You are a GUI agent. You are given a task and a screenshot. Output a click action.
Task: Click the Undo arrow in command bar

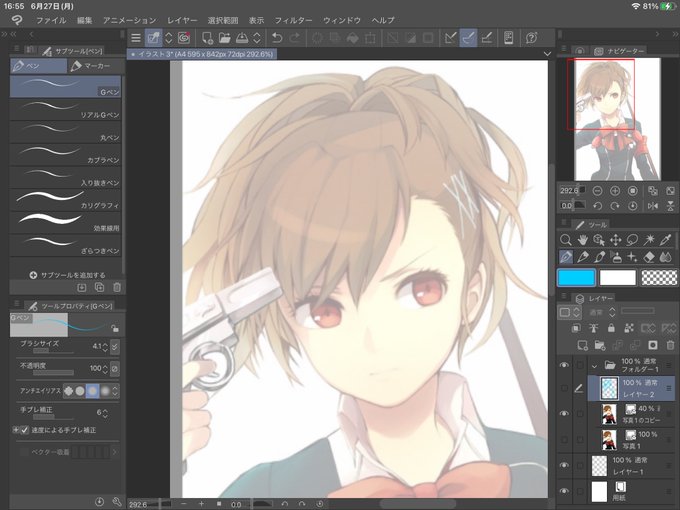click(x=277, y=38)
